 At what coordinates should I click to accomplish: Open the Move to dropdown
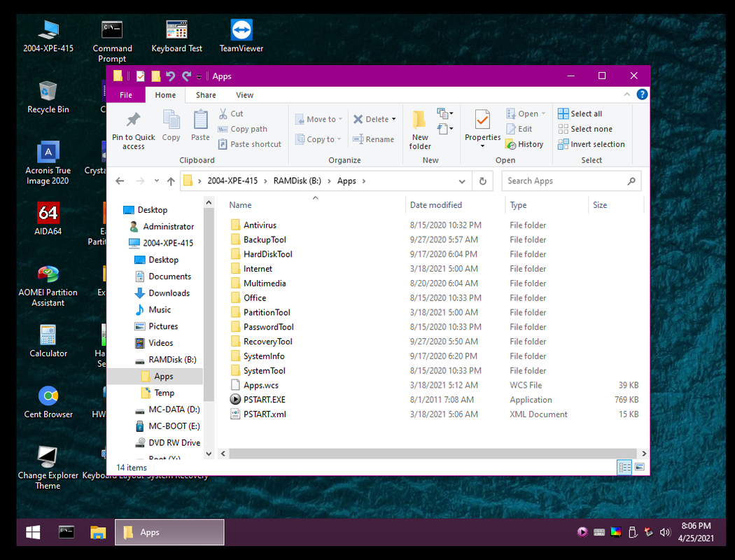[318, 119]
